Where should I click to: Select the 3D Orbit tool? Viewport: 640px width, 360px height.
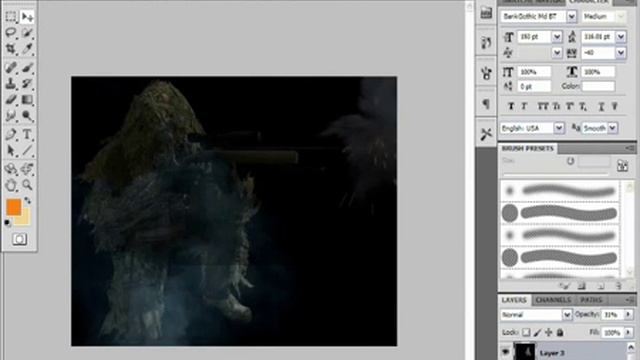click(27, 169)
